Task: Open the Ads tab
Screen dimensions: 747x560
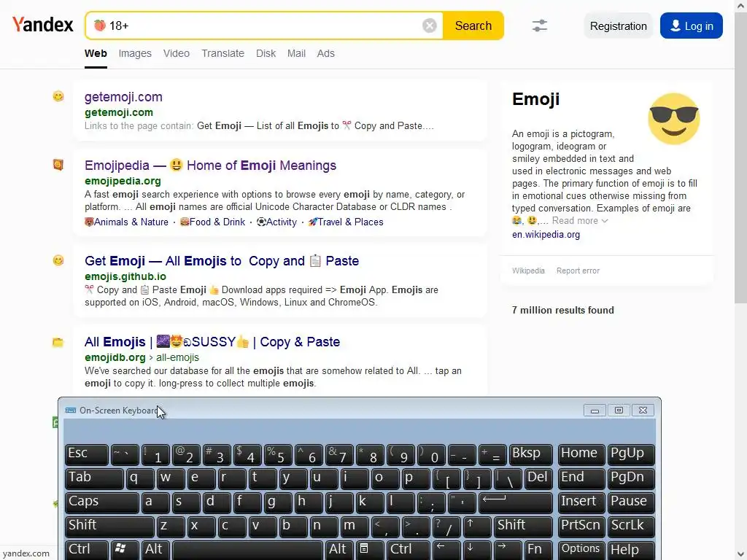Action: coord(326,53)
